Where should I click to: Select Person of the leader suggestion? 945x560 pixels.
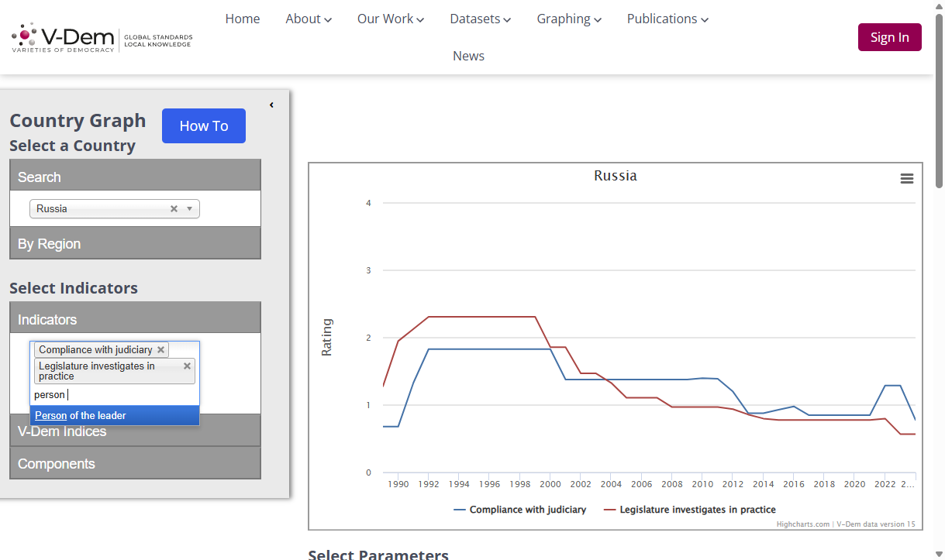pos(115,415)
